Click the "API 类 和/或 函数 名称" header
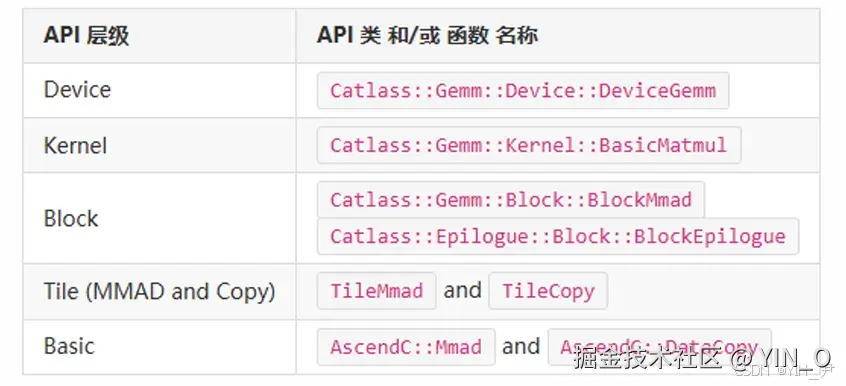The image size is (846, 386). [427, 36]
